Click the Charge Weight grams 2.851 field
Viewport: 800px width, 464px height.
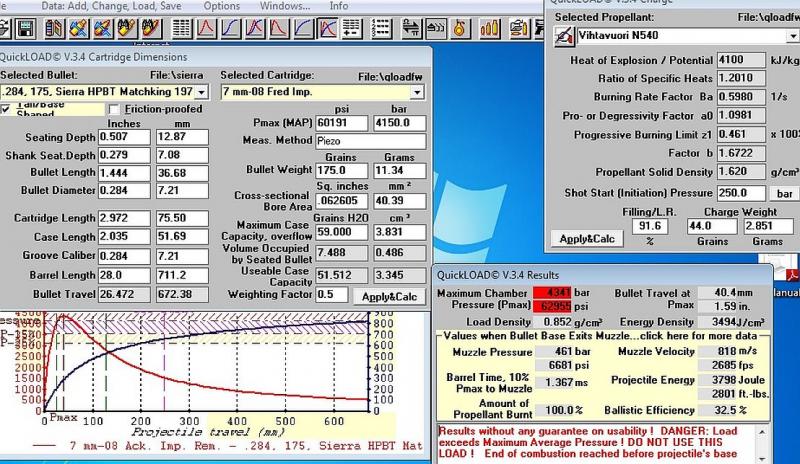(x=768, y=226)
